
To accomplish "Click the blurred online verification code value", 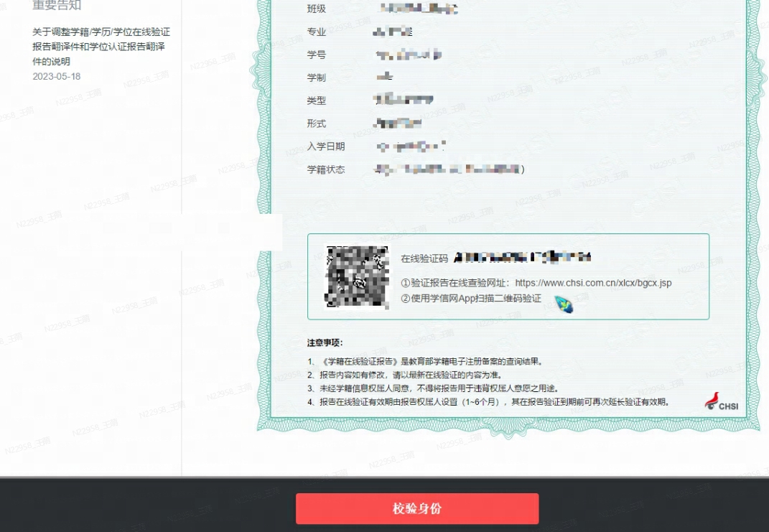I will coord(523,257).
